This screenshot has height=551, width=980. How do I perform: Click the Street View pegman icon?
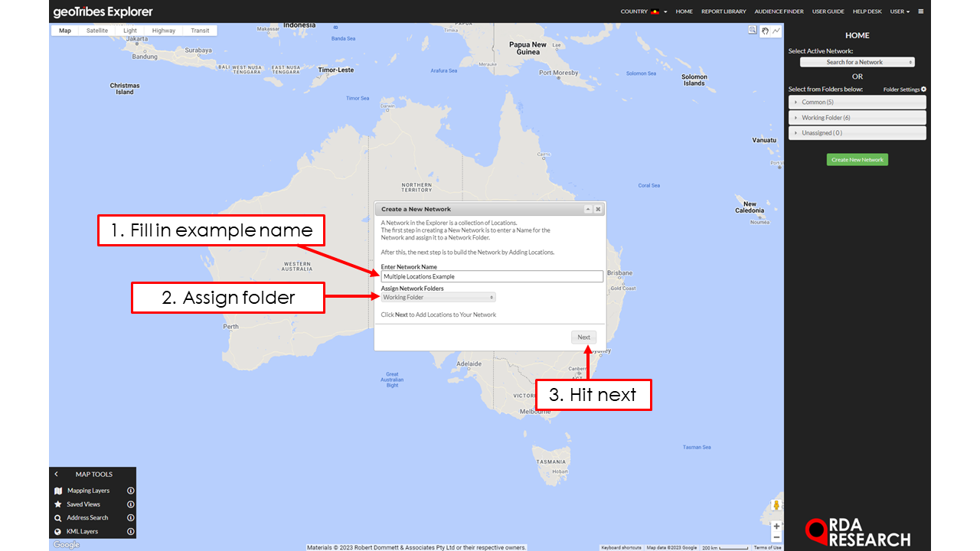click(x=776, y=506)
